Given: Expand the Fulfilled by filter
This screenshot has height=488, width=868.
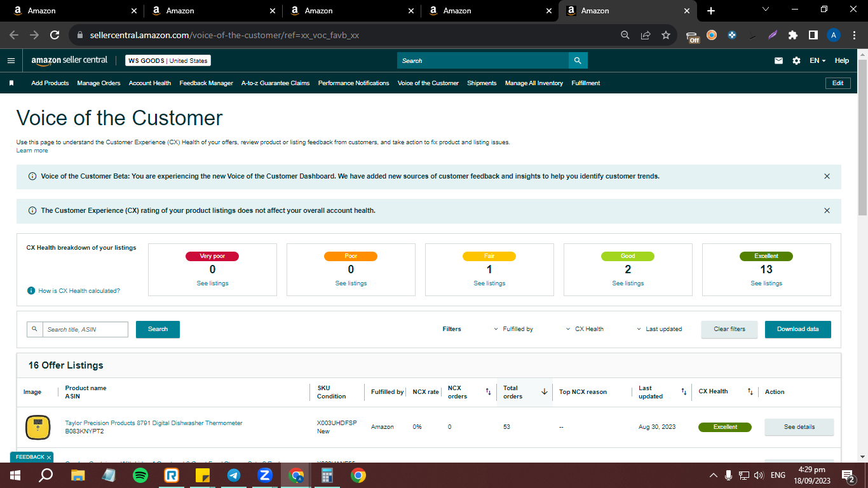Looking at the screenshot, I should pyautogui.click(x=513, y=329).
